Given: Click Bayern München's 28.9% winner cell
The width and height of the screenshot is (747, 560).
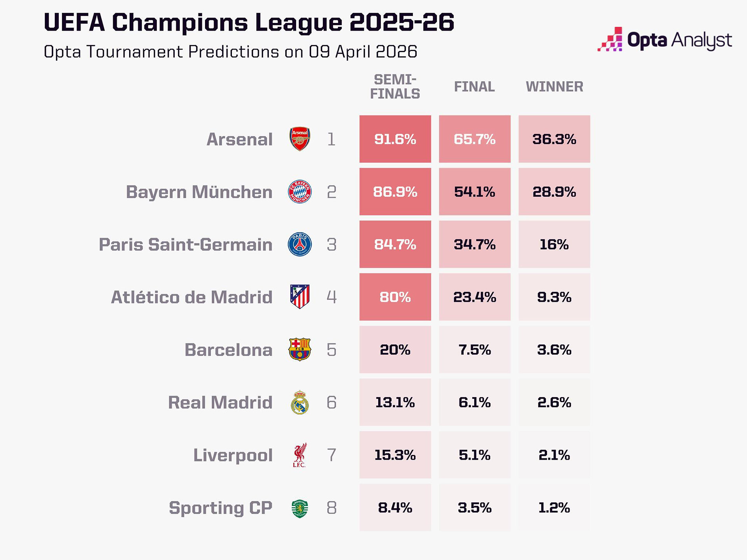Looking at the screenshot, I should 554,192.
